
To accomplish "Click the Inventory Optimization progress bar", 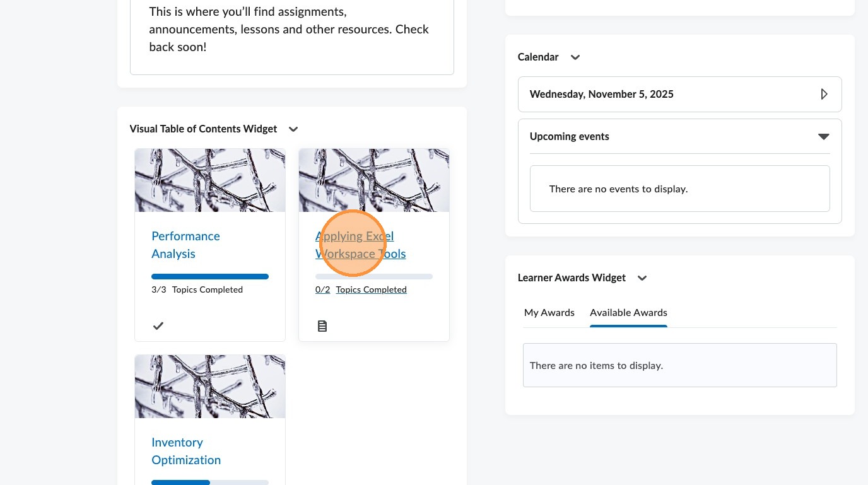I will pos(210,482).
